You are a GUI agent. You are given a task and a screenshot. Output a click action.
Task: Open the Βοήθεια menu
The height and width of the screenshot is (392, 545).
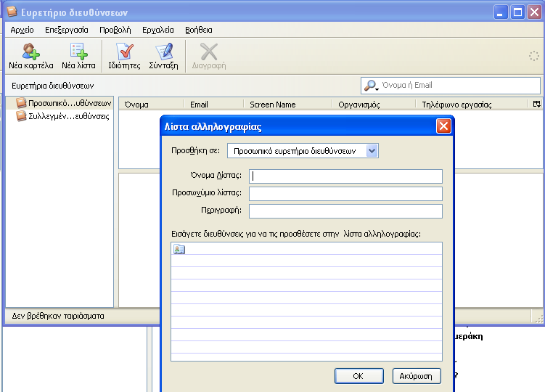(198, 30)
